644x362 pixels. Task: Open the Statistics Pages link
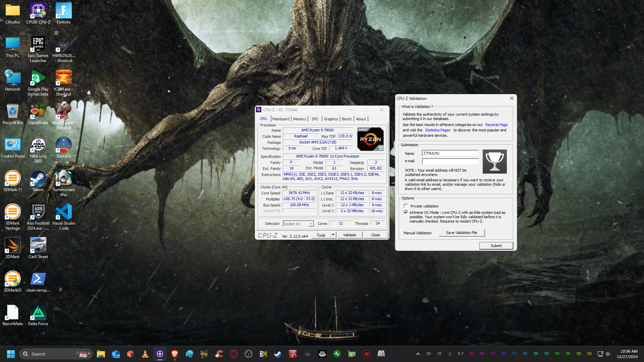coord(437,130)
